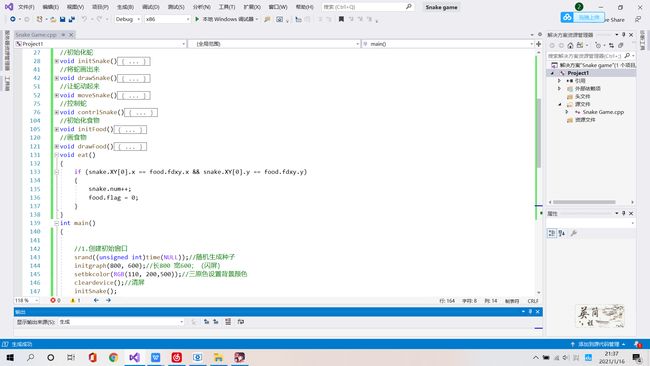Collapse the Project1 node in Solution Explorer
Viewport: 650px width, 366px height.
[x=552, y=73]
